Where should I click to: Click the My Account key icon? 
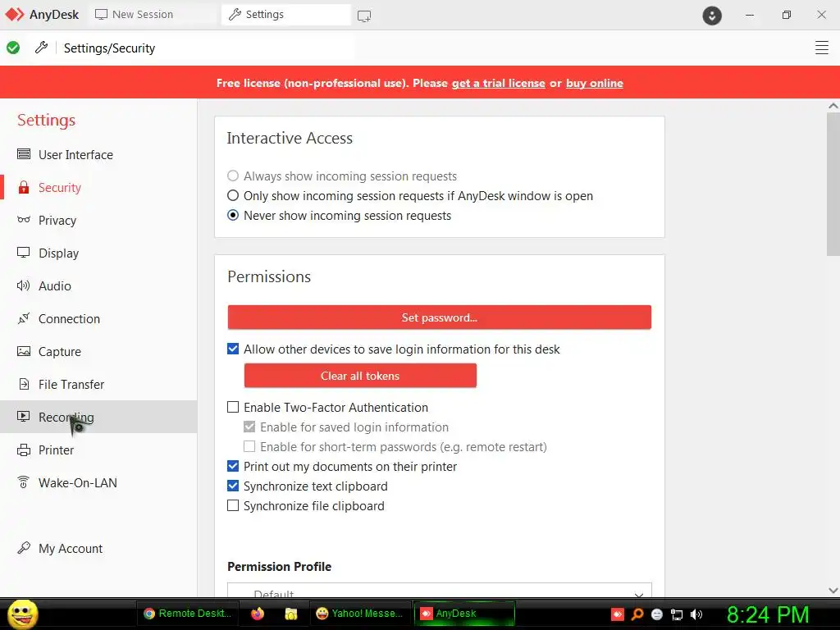click(x=24, y=547)
